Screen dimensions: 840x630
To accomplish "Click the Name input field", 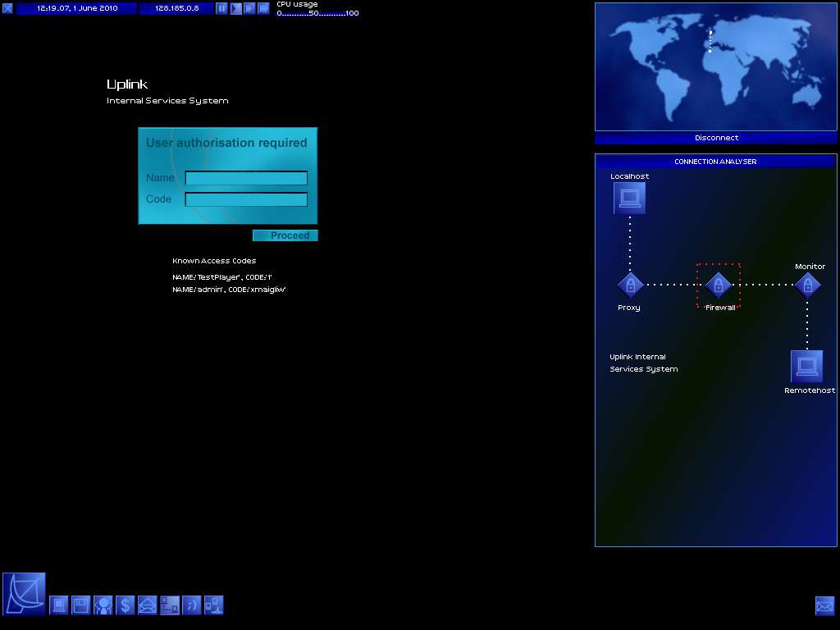I will (246, 178).
